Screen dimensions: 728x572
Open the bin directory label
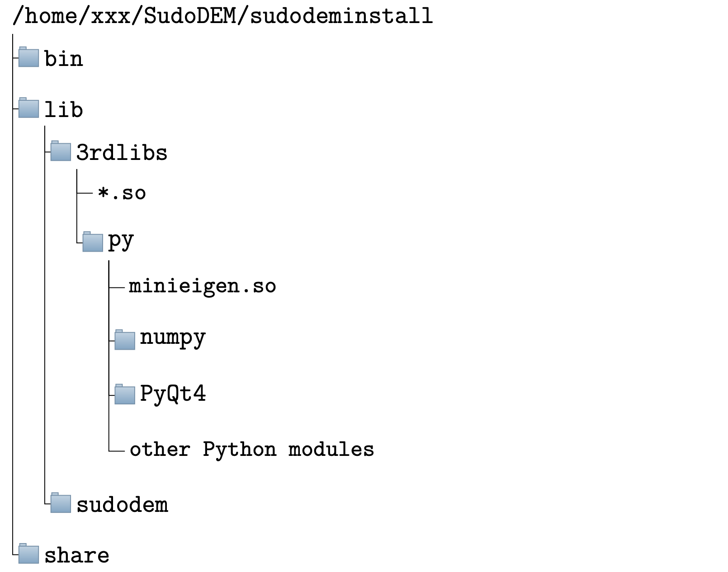click(x=64, y=59)
